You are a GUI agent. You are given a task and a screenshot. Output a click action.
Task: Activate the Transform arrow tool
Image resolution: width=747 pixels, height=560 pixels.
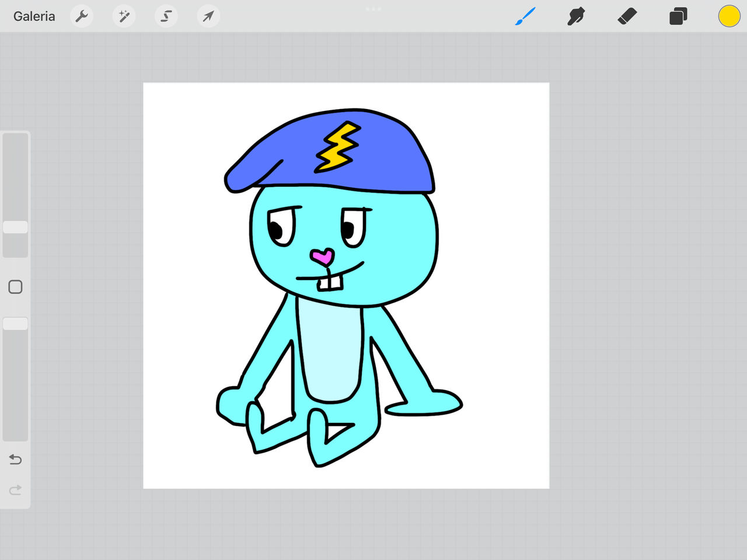pos(208,16)
